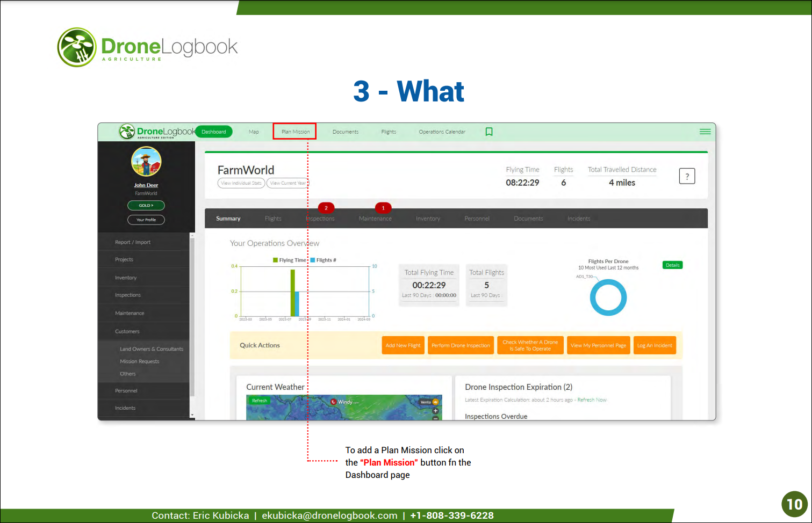Click the Flights Per Drone donut chart
The image size is (812, 523).
[x=608, y=297]
